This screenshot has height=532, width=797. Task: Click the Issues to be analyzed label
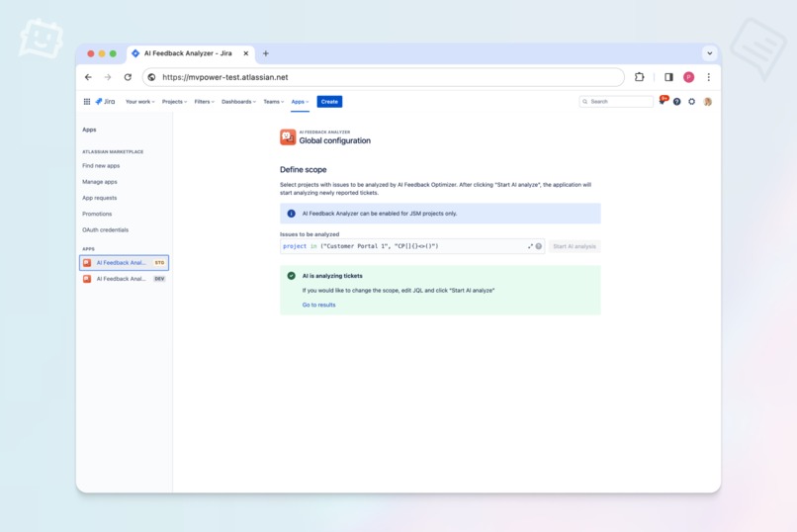[310, 234]
